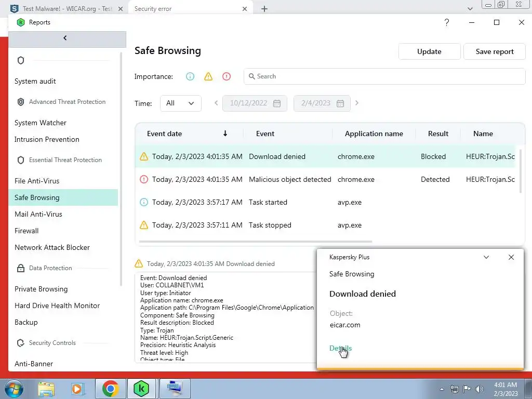Screen dimensions: 532x399
Task: Open a new browser tab
Action: point(264,9)
